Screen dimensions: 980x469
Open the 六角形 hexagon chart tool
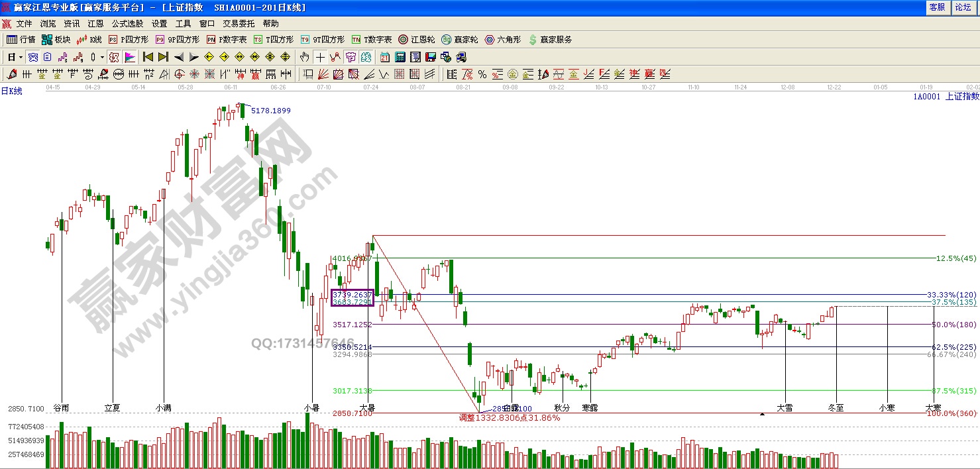[502, 40]
